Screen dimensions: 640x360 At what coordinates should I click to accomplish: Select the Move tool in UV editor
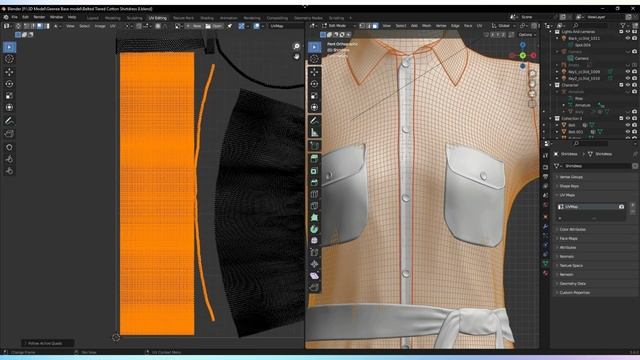tap(9, 72)
